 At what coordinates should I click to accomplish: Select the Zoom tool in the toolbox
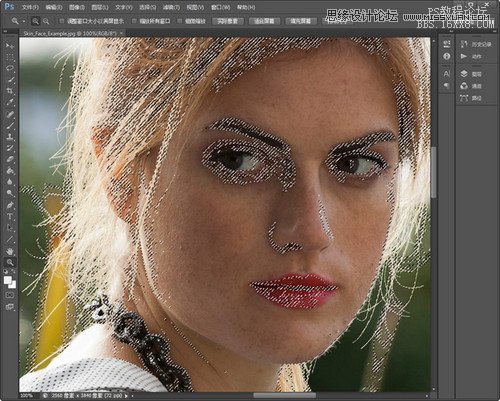point(10,262)
